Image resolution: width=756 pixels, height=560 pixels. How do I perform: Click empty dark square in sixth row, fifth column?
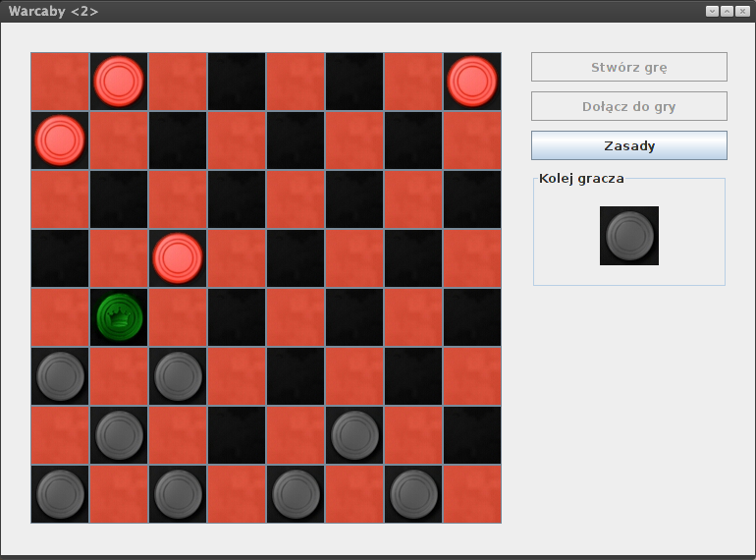(x=296, y=376)
